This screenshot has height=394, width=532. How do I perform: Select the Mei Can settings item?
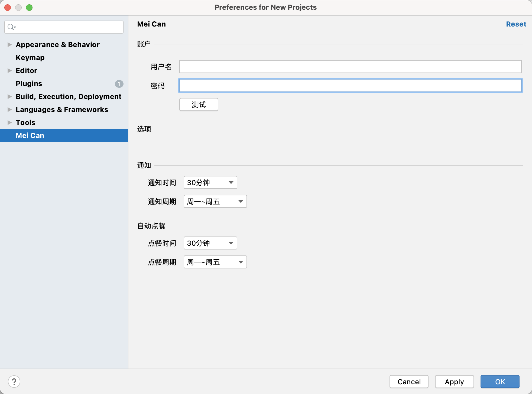tap(30, 136)
